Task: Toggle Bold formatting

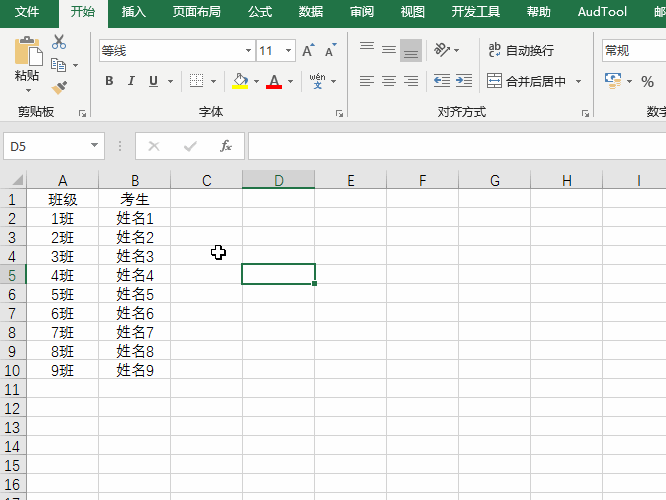Action: [109, 81]
